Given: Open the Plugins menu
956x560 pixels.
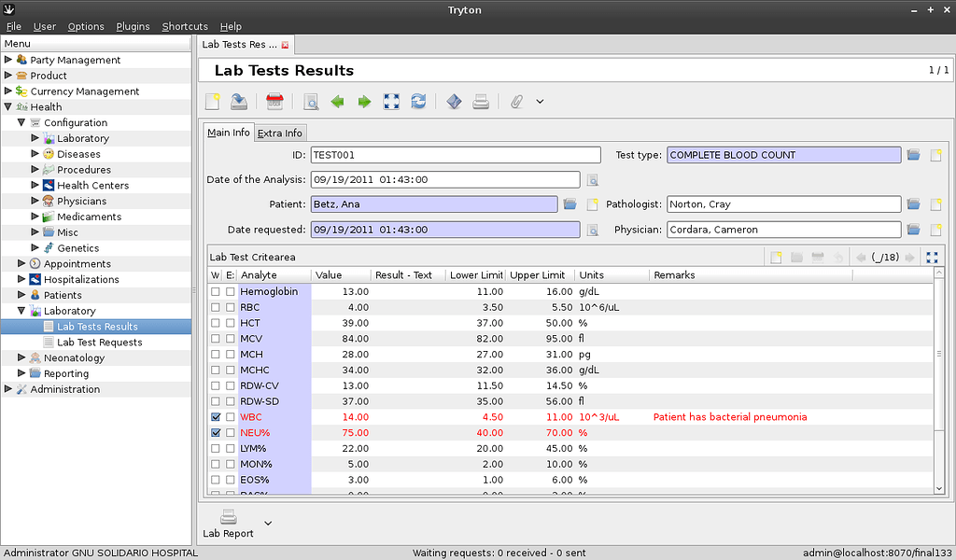Looking at the screenshot, I should click(x=133, y=26).
